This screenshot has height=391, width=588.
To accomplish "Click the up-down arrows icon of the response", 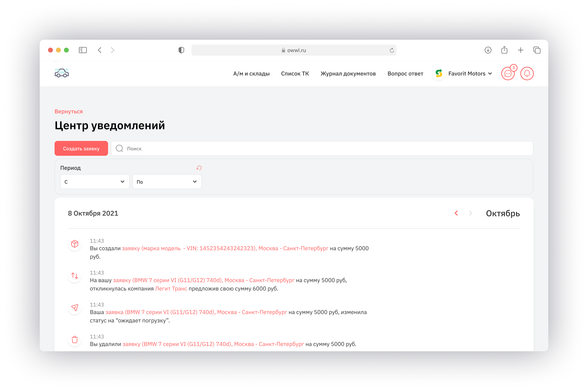I will point(74,276).
